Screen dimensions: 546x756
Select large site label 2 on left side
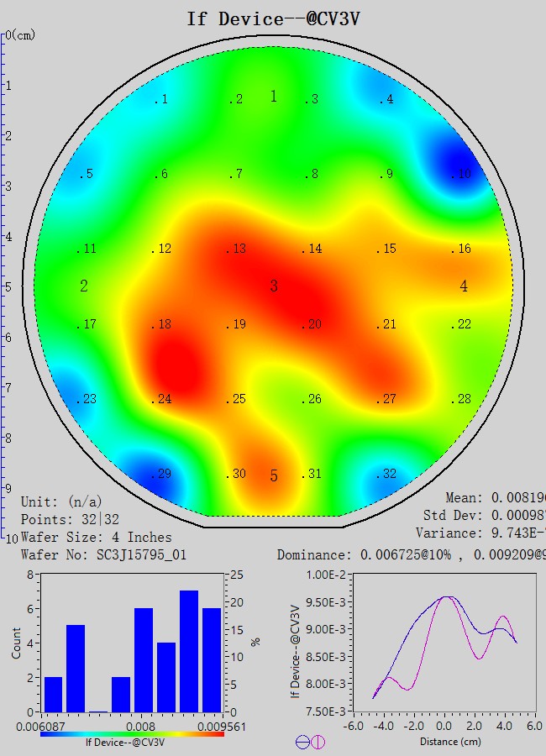(x=84, y=286)
